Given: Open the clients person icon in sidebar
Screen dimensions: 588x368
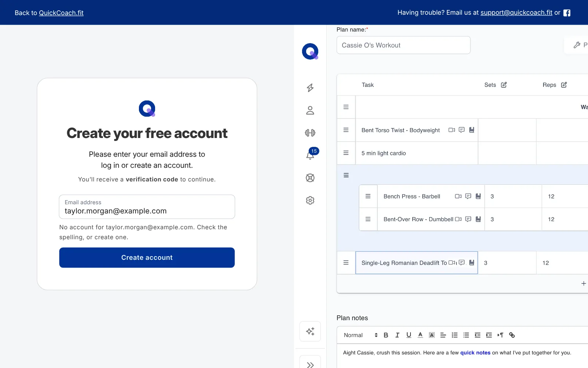Looking at the screenshot, I should 310,110.
